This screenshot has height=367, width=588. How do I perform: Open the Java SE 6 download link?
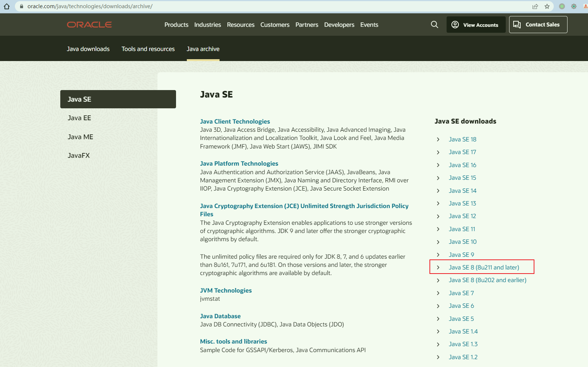pos(461,306)
